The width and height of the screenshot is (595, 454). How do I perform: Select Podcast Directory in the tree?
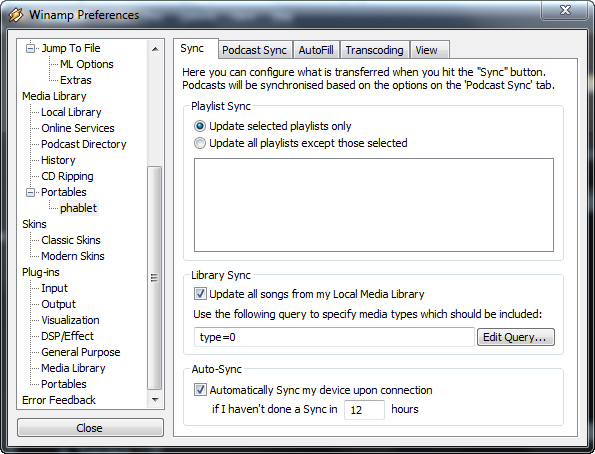point(83,144)
